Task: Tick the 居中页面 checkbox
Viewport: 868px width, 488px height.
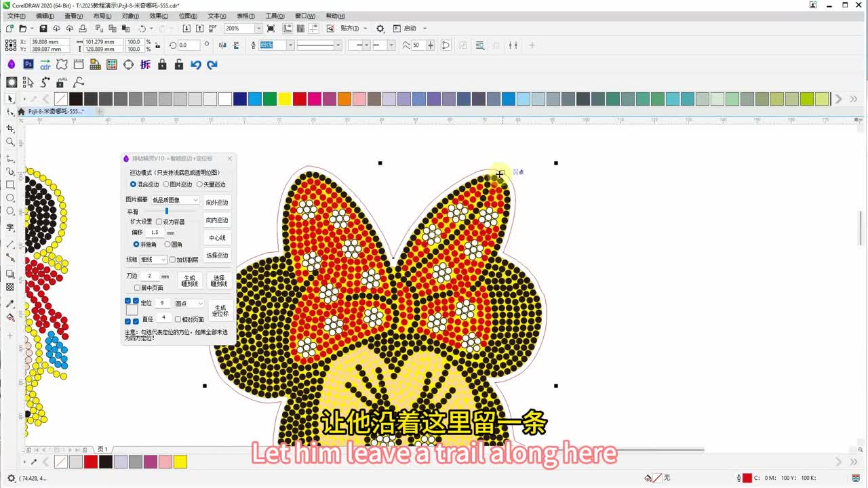Action: (x=137, y=288)
